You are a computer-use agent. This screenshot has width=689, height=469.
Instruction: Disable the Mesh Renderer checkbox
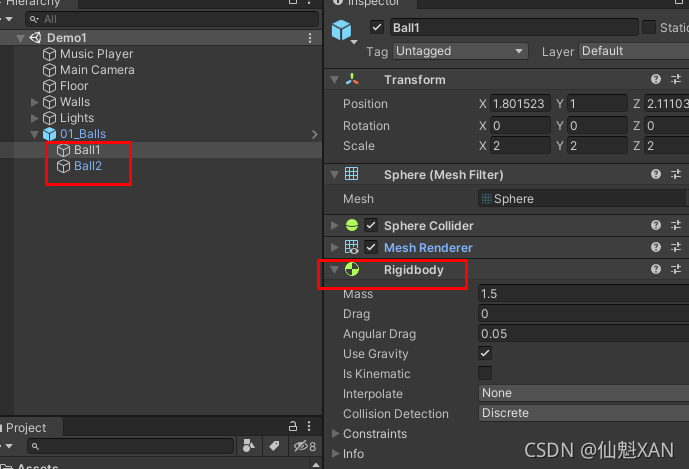pos(371,247)
